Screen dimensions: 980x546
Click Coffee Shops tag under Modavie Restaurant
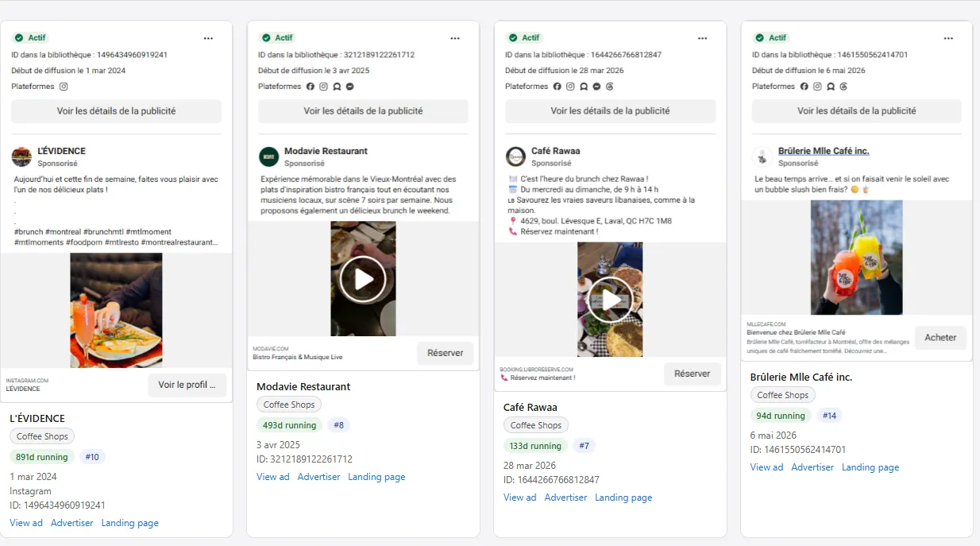[289, 405]
